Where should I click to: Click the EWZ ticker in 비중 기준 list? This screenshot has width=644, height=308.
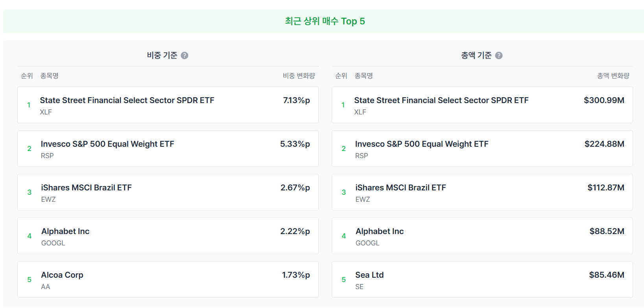pyautogui.click(x=48, y=199)
